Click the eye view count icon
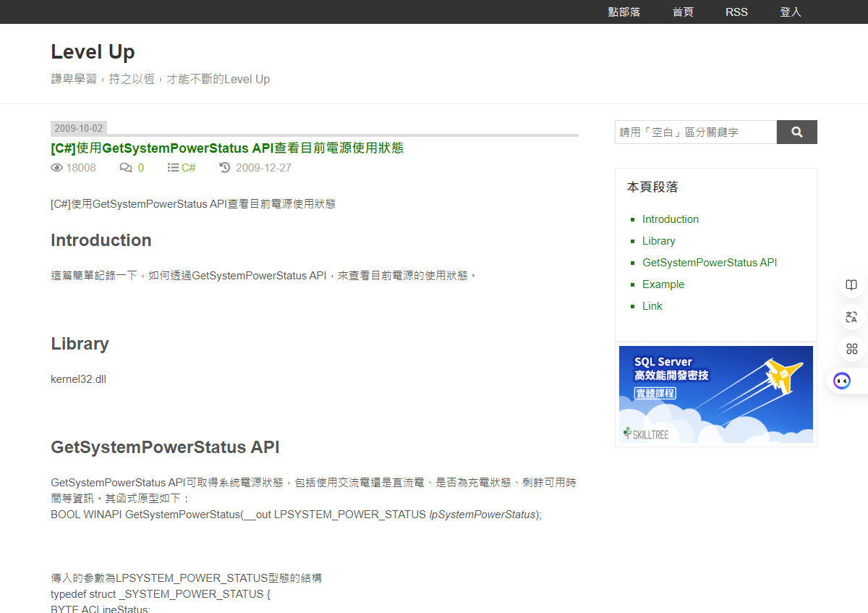The width and height of the screenshot is (868, 613). pyautogui.click(x=57, y=168)
